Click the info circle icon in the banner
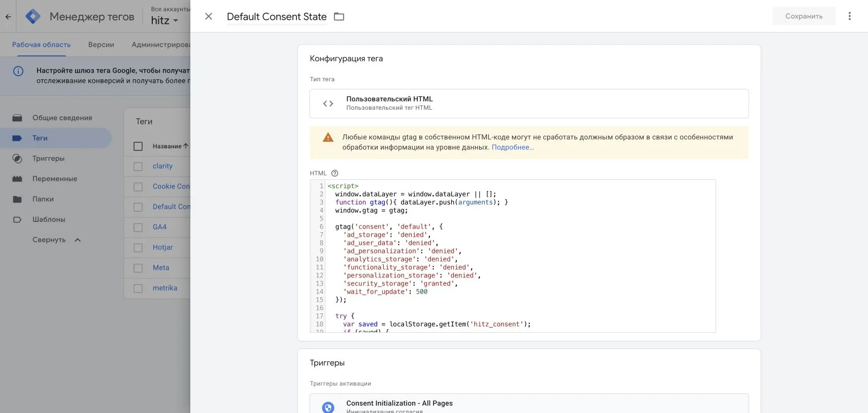Viewport: 868px width, 413px height. [x=18, y=71]
